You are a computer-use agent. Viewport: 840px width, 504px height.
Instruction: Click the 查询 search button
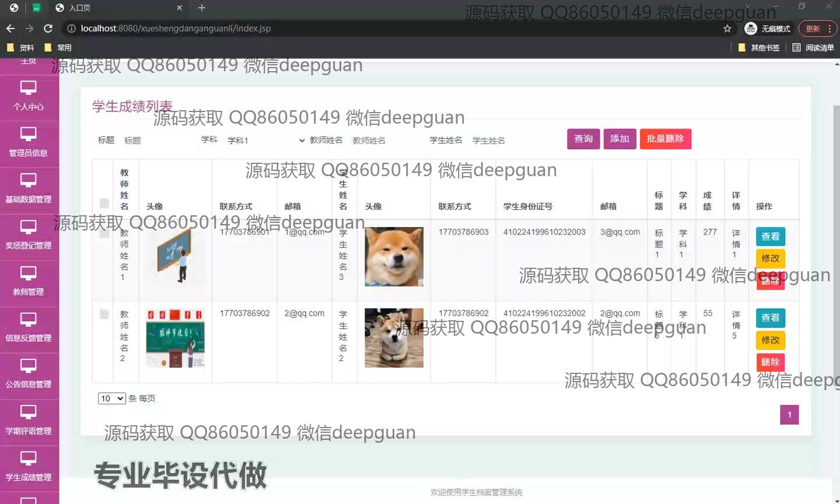583,139
